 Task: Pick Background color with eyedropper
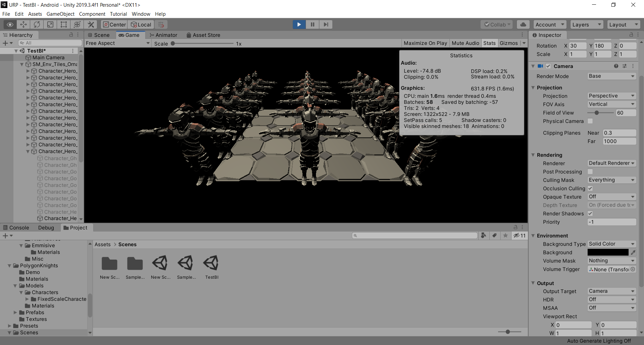pyautogui.click(x=633, y=252)
